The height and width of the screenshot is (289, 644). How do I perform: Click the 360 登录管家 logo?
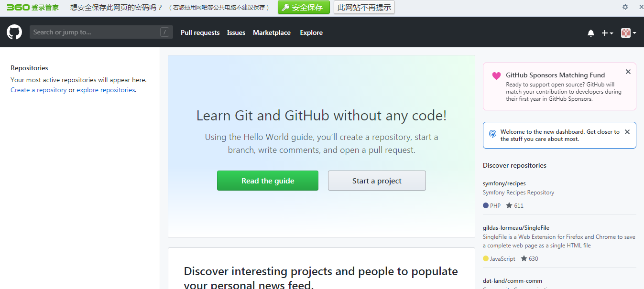tap(33, 7)
